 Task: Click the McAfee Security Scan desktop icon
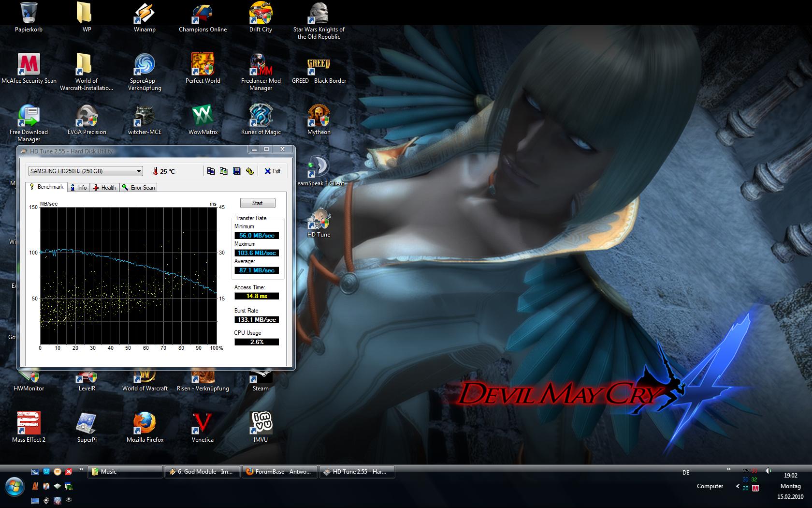(x=29, y=69)
